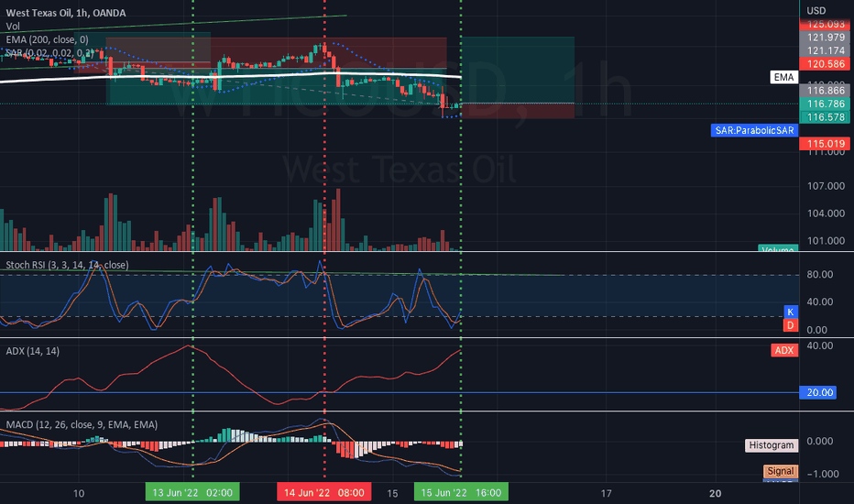Image resolution: width=854 pixels, height=504 pixels.
Task: Click the 121.979 gray price label
Action: click(825, 37)
